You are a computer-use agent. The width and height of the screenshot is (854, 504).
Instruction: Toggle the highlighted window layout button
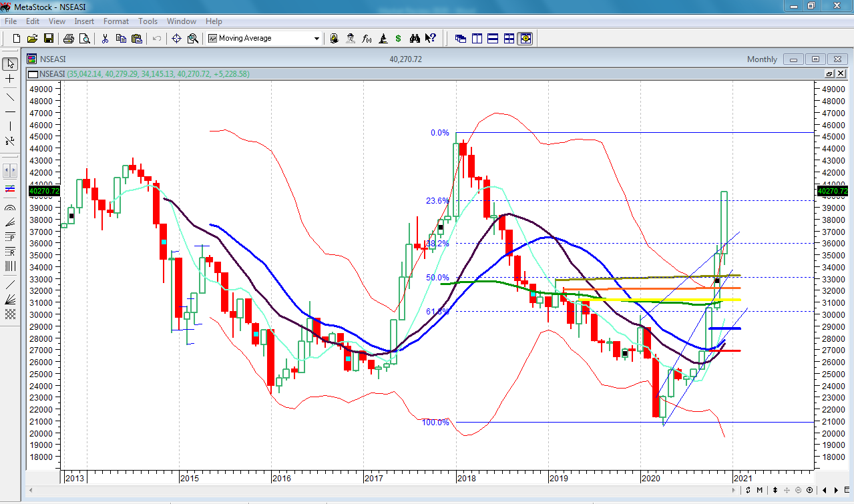[x=525, y=39]
